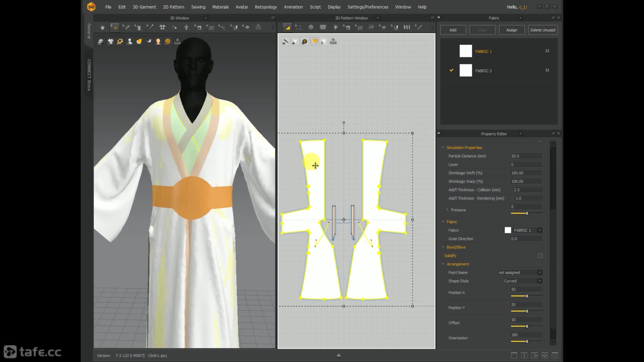This screenshot has width=644, height=362.
Task: Click the Simulate down-arrow icon in 3D toolbar
Action: tap(102, 27)
